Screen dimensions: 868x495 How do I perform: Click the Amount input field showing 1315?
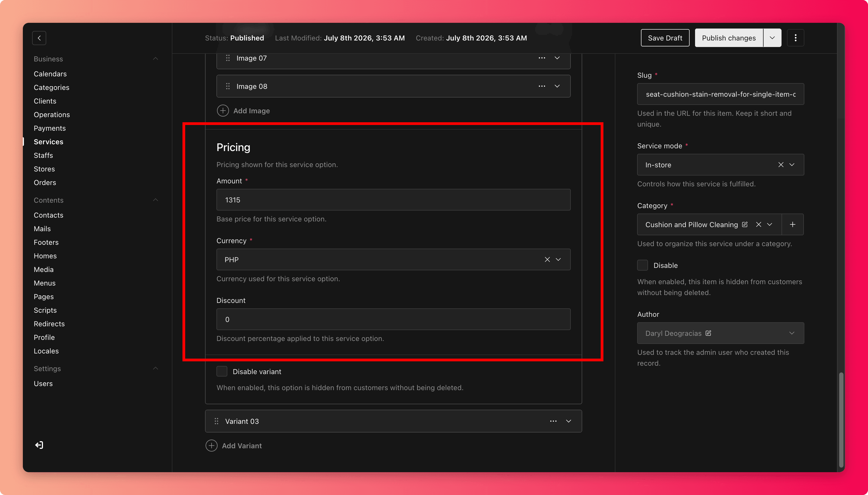click(x=393, y=200)
